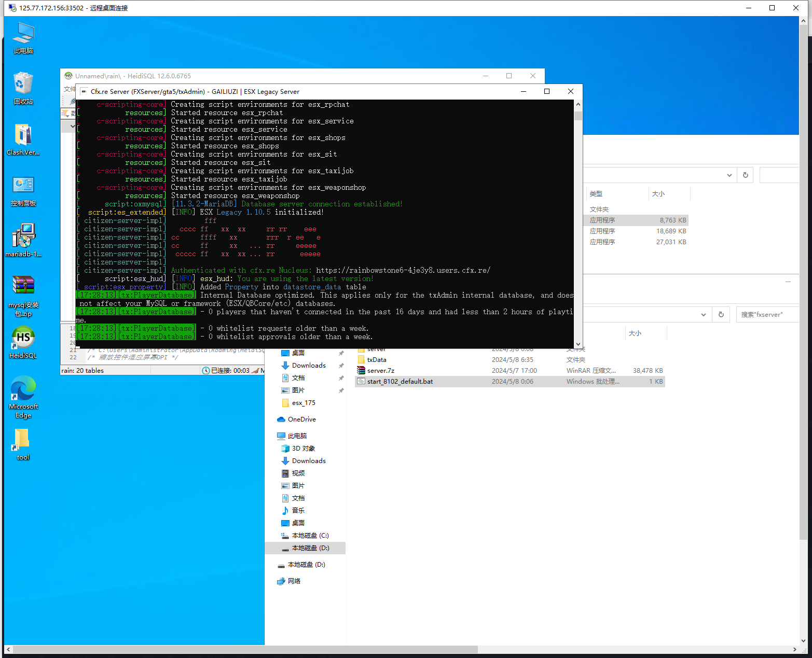The image size is (812, 658).
Task: Select the mysql安装包.zip archive icon
Action: click(23, 296)
